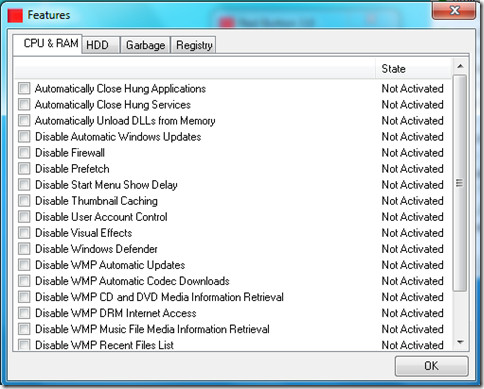Close the Features dialog window
This screenshot has width=484, height=389.
pos(454,11)
